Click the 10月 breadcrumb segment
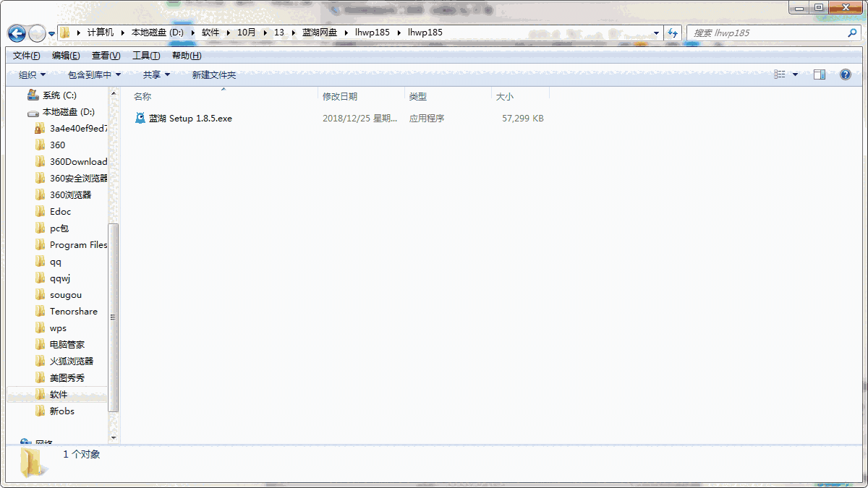 247,33
